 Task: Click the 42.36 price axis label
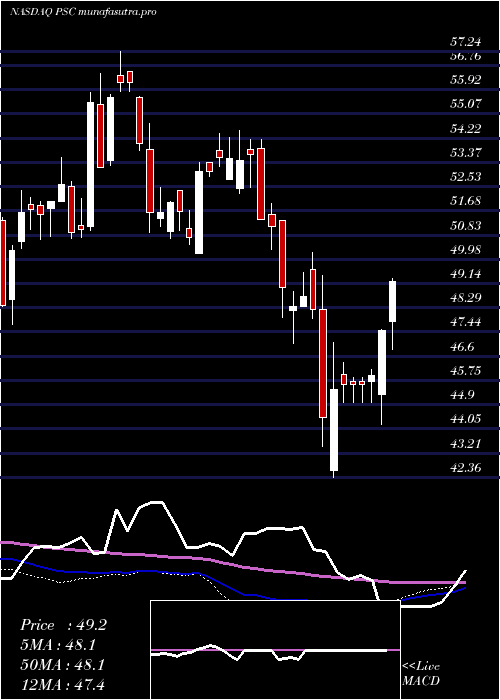pyautogui.click(x=465, y=468)
